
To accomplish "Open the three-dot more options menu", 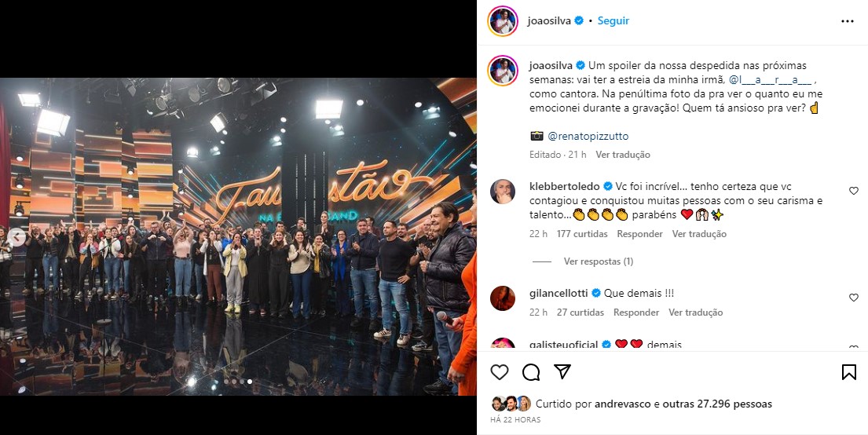I will click(847, 21).
